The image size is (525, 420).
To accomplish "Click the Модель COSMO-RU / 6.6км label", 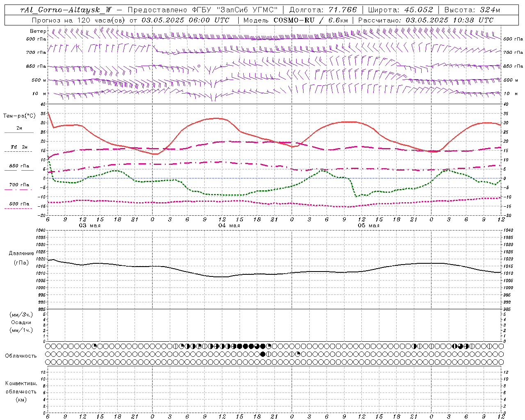I will point(295,20).
